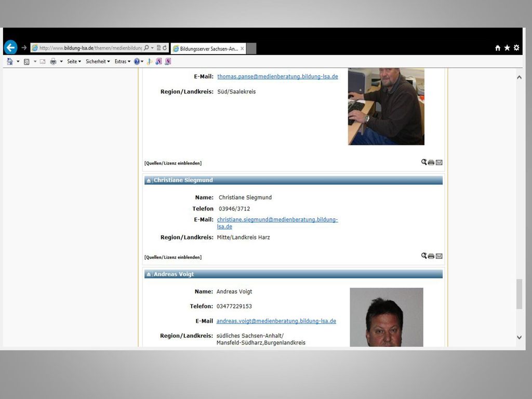Click scrollbar down arrow
Viewport: 532px width, 399px height.
coord(519,337)
